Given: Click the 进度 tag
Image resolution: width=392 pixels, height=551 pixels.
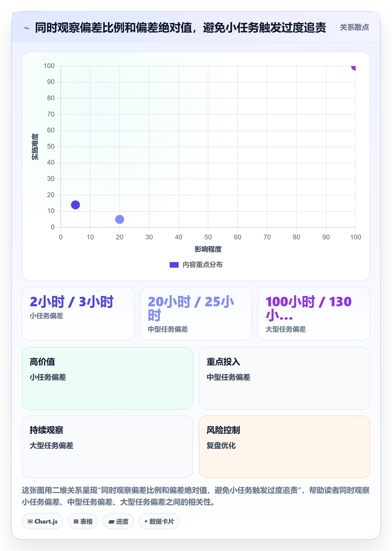Looking at the screenshot, I should [x=118, y=521].
